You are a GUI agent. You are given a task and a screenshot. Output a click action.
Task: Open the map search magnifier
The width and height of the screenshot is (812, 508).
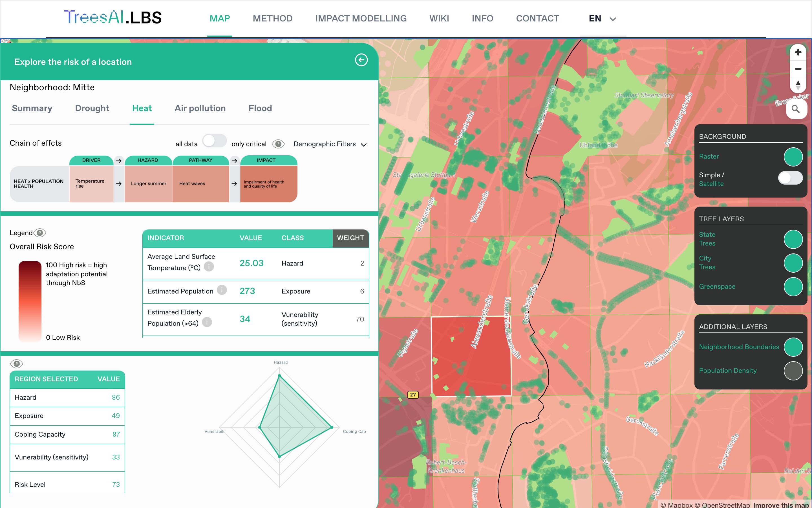[x=796, y=109]
